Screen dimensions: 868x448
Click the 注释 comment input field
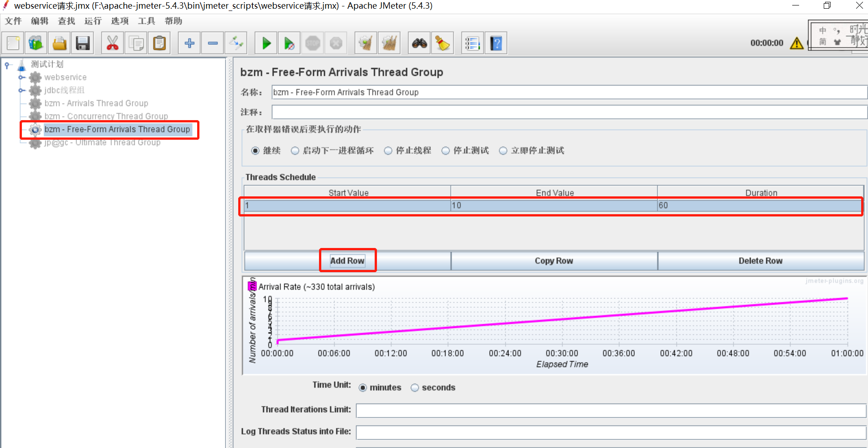569,112
